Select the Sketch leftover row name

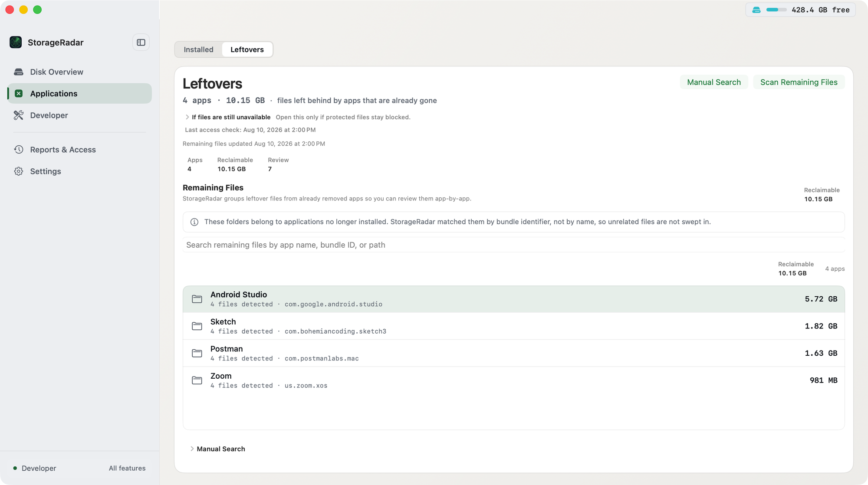tap(223, 322)
